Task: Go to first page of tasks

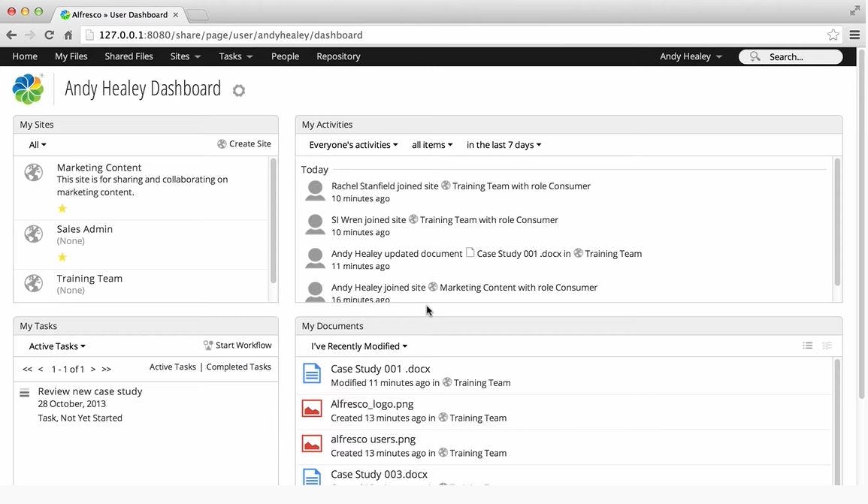Action: coord(27,369)
